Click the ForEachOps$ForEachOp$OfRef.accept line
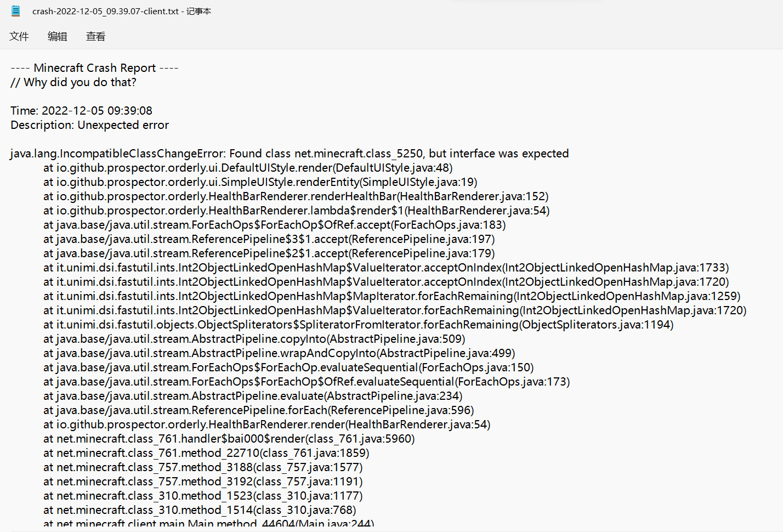This screenshot has height=532, width=783. coord(275,225)
